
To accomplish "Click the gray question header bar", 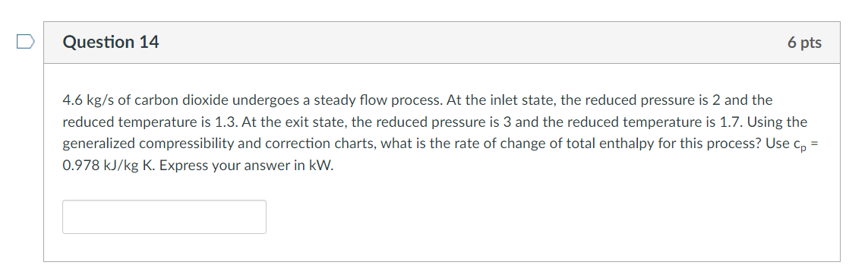I will click(x=442, y=43).
